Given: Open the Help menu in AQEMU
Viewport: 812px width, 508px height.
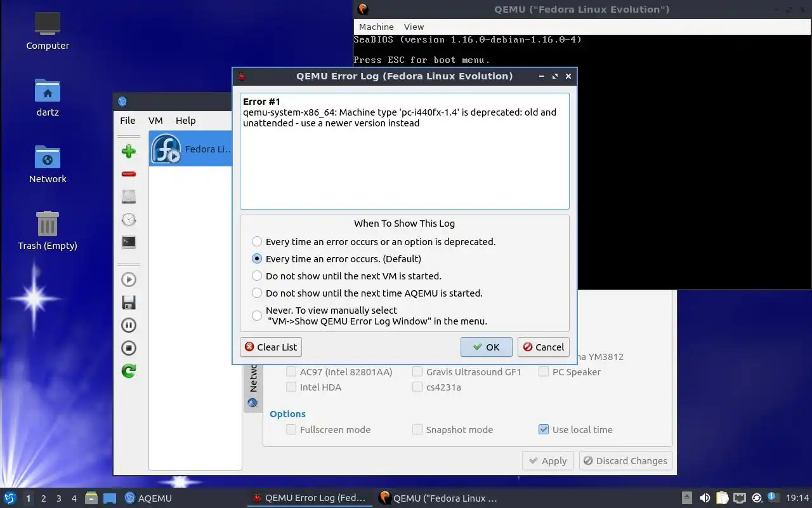Looking at the screenshot, I should point(185,120).
